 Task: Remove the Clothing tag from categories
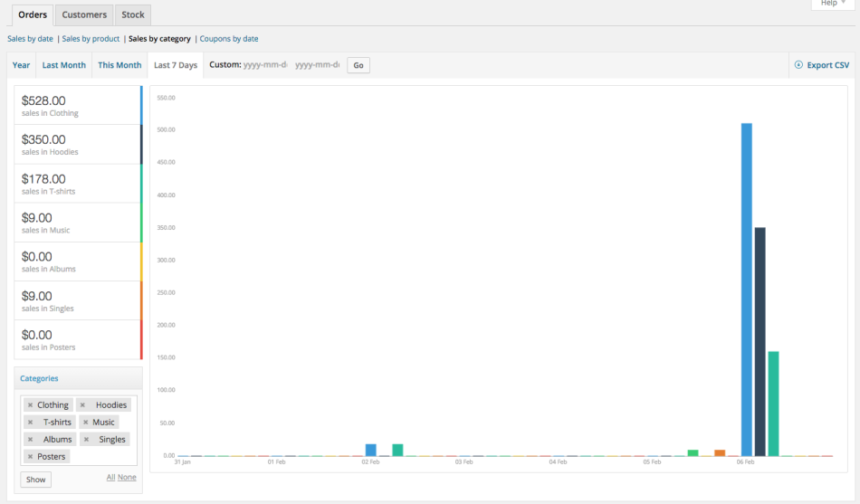(30, 405)
